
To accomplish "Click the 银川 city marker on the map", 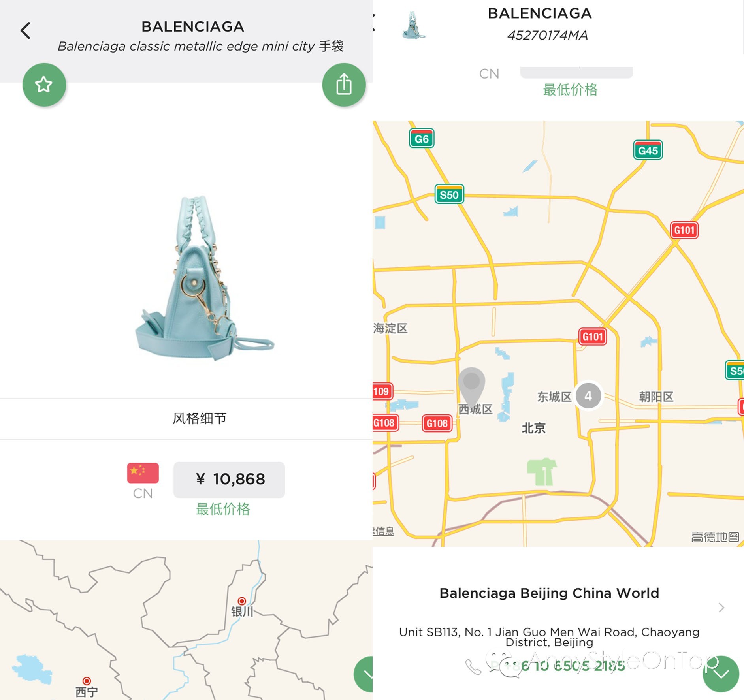I will coord(242,601).
